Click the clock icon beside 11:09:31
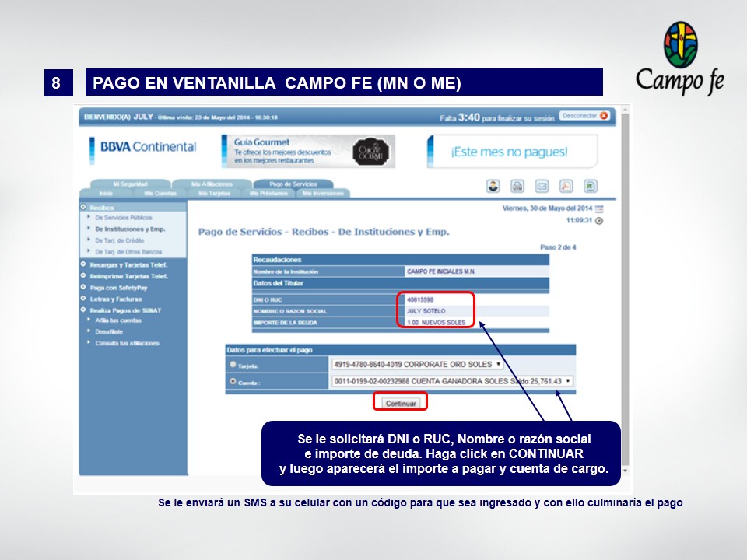The width and height of the screenshot is (747, 560). [x=599, y=220]
